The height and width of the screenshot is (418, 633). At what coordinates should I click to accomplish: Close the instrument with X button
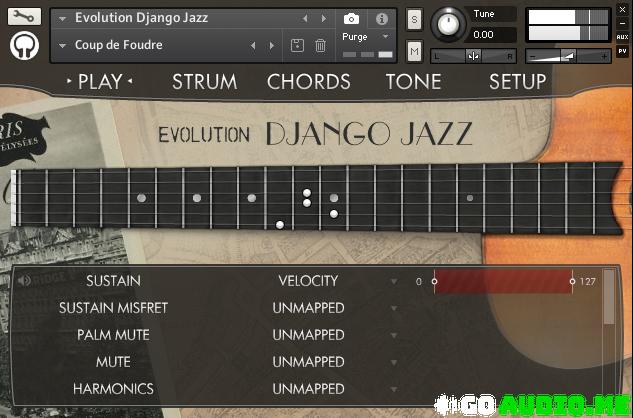click(x=622, y=10)
